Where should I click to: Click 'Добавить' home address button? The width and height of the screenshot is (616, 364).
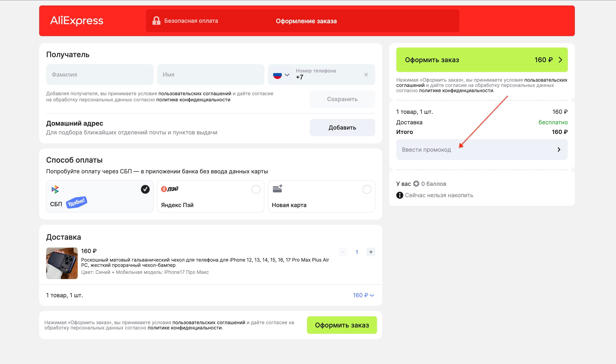coord(342,128)
